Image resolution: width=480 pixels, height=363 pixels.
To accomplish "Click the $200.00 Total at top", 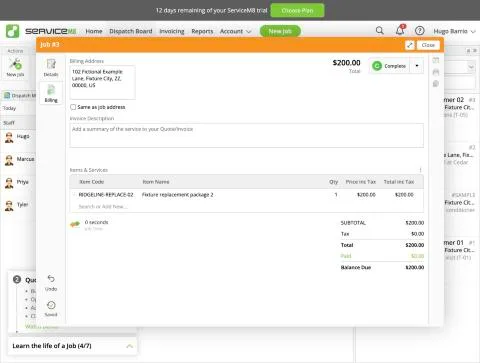I will pos(346,63).
